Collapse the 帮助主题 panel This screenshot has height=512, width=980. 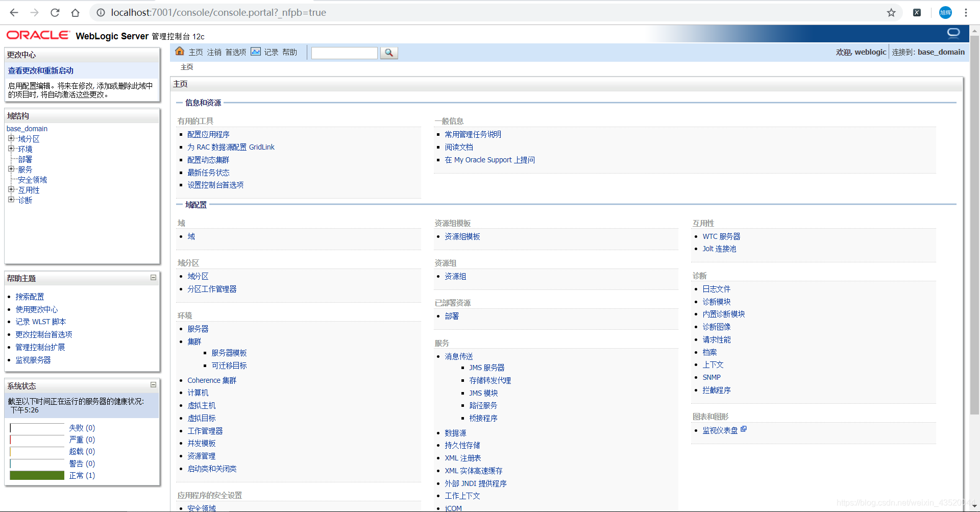click(x=153, y=277)
